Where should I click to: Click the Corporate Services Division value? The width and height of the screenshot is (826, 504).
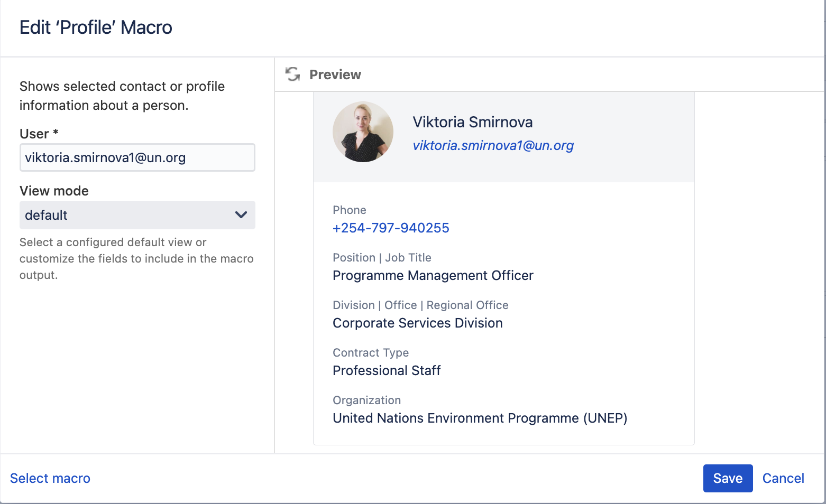point(418,323)
